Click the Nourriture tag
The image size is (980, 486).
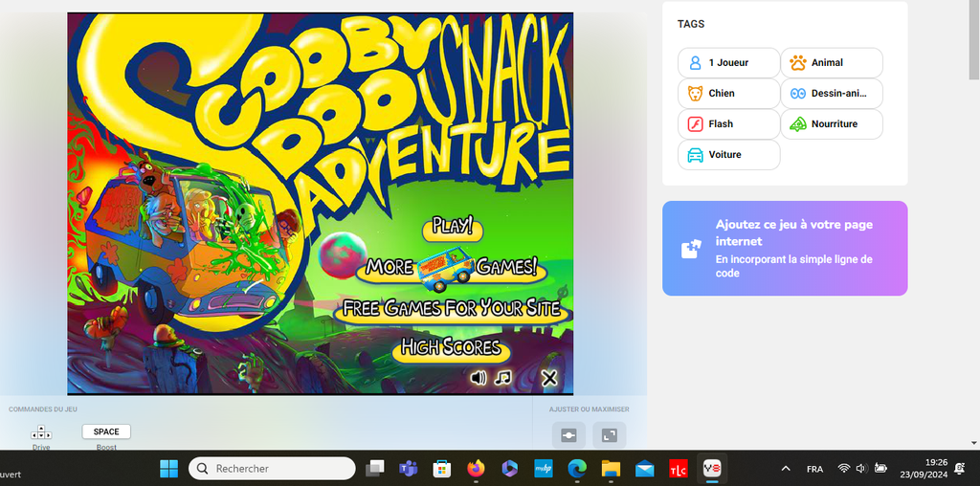[831, 124]
